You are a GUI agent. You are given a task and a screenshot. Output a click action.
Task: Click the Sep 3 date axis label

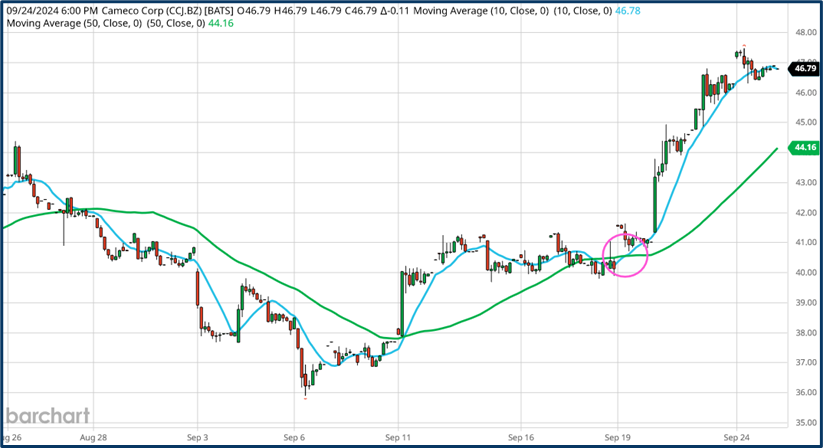(198, 438)
